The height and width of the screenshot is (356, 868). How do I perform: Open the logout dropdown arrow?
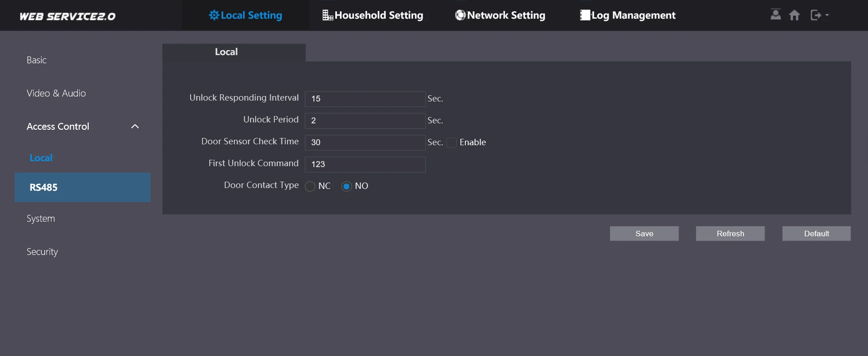tap(827, 15)
